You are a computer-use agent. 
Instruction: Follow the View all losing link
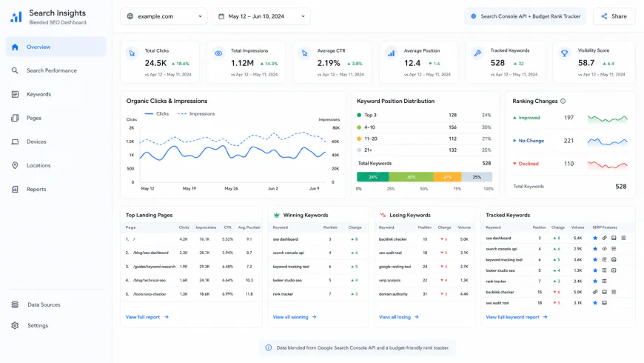399,317
